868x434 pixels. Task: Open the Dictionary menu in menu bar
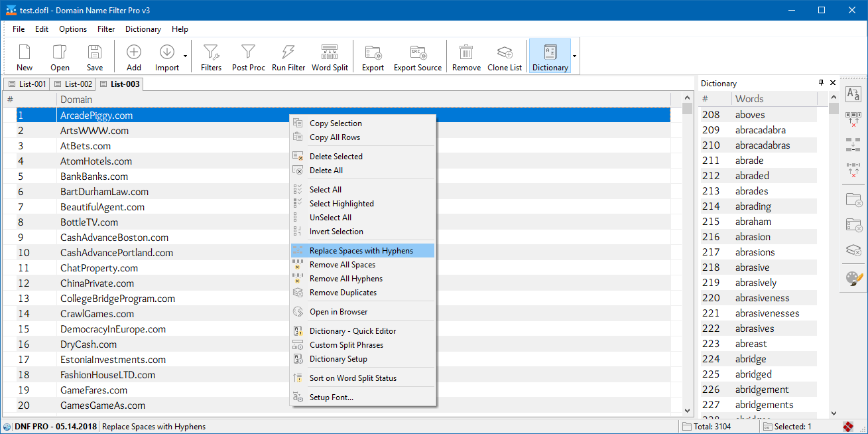[x=143, y=29]
